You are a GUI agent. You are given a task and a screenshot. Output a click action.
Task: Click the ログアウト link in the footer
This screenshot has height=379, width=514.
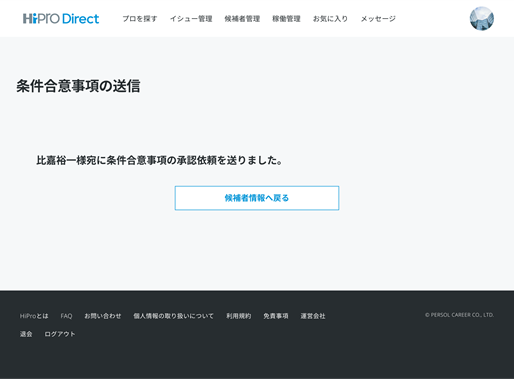coord(60,334)
